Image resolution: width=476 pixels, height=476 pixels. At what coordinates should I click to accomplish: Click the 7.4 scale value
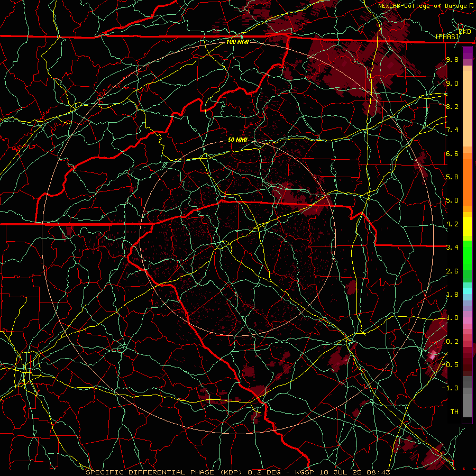click(452, 130)
